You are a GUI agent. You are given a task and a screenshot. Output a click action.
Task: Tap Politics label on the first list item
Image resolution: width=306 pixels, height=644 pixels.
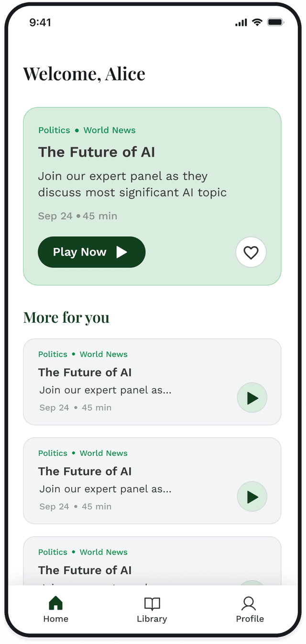53,354
